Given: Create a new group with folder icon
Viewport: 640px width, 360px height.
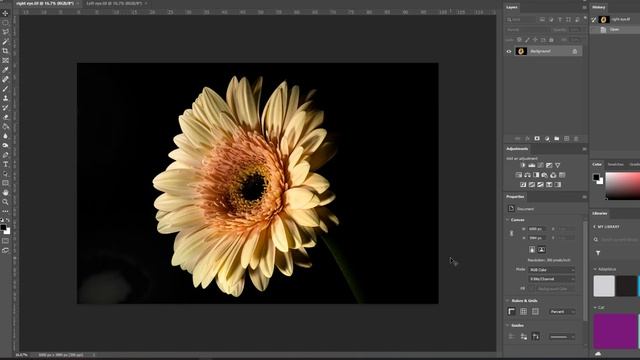Looking at the screenshot, I should point(557,139).
